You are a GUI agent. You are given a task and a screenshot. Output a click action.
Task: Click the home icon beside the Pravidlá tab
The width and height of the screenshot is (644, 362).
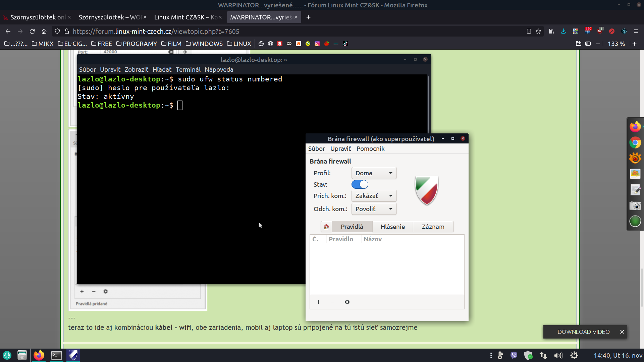click(x=326, y=227)
